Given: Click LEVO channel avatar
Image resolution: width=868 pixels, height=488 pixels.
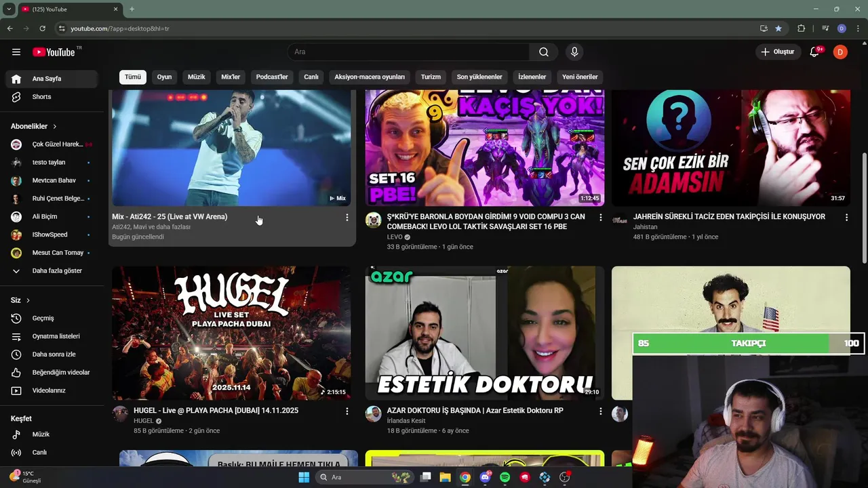Looking at the screenshot, I should (x=374, y=220).
